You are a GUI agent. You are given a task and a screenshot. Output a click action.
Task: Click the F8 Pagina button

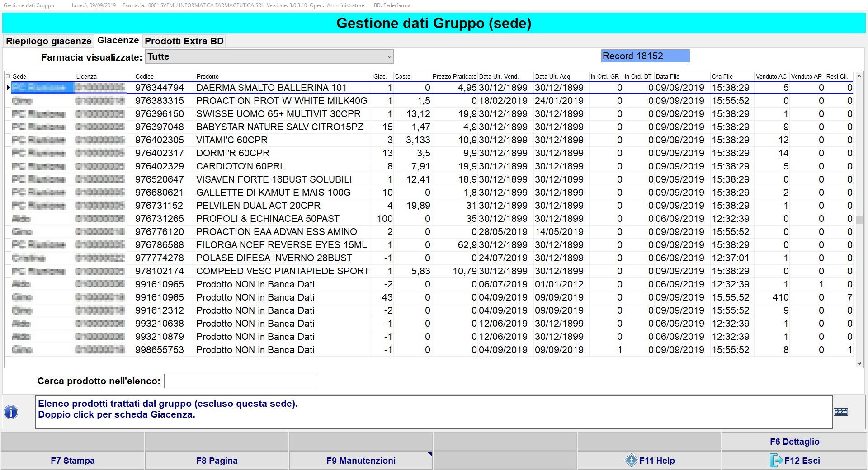tap(217, 461)
